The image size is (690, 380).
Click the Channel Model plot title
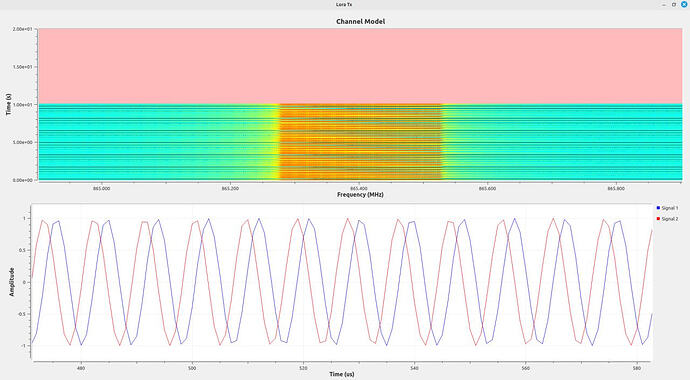tap(360, 21)
